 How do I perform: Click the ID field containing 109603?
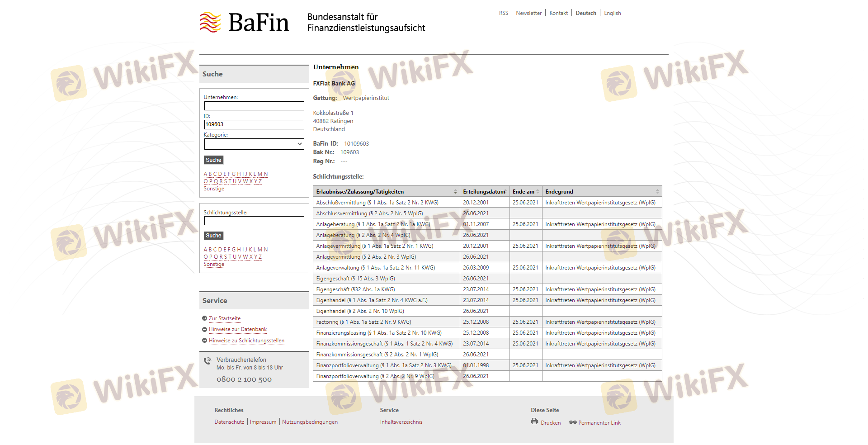click(254, 124)
